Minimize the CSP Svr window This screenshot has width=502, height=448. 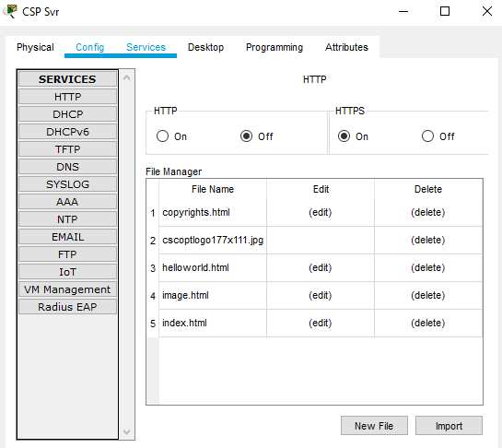coord(403,12)
